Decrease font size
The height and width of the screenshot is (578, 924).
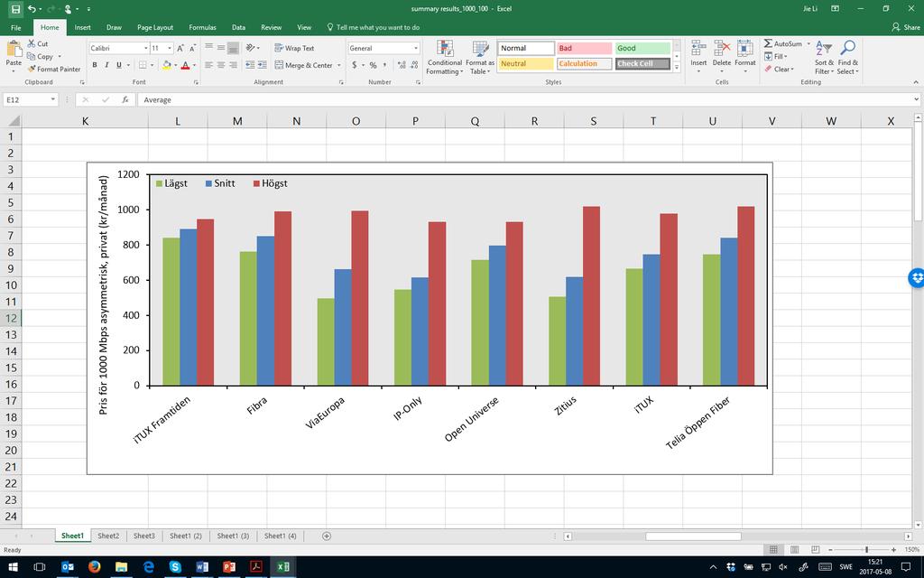[192, 49]
